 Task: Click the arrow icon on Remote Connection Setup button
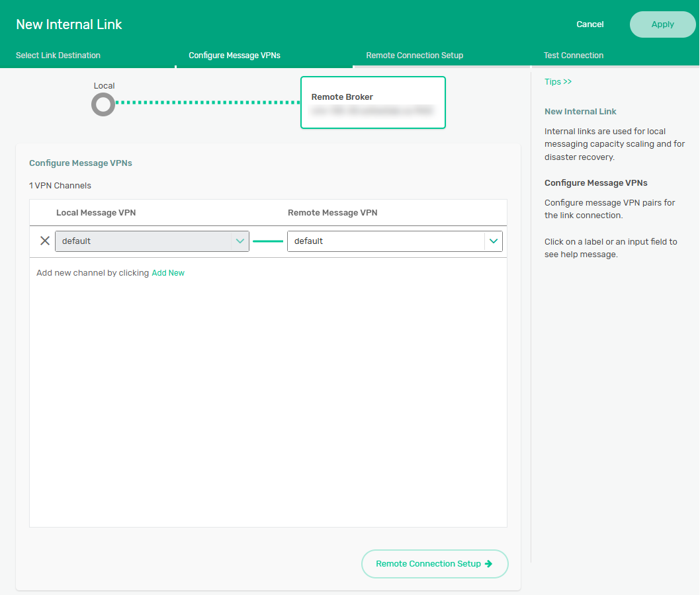click(489, 564)
